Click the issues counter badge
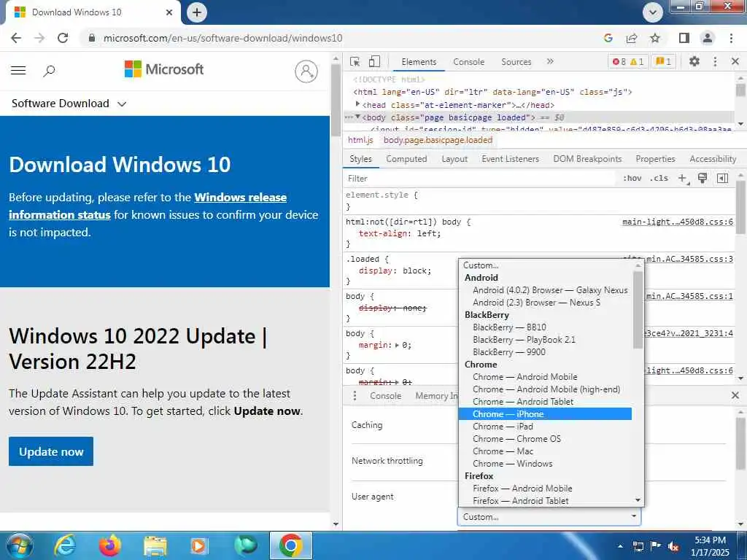The image size is (747, 560). point(664,61)
